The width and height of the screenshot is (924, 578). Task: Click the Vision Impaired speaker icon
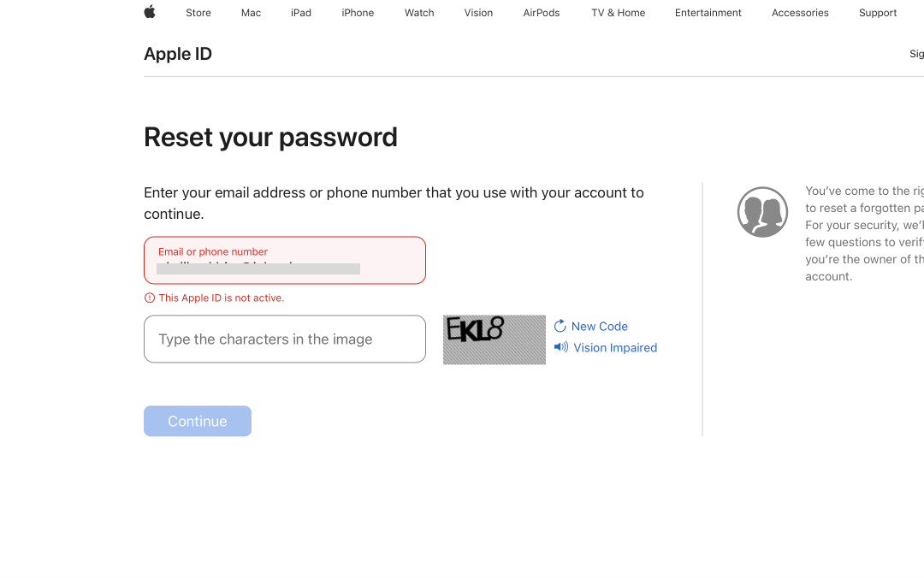coord(561,347)
